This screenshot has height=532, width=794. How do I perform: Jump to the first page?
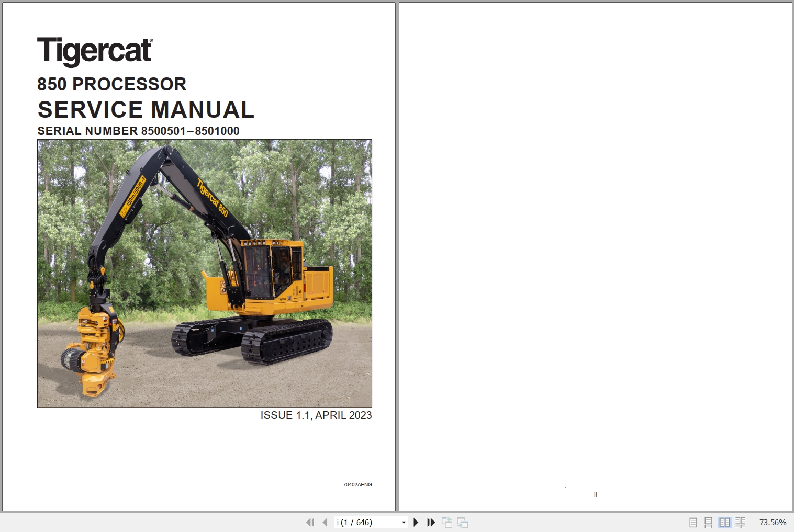(310, 522)
